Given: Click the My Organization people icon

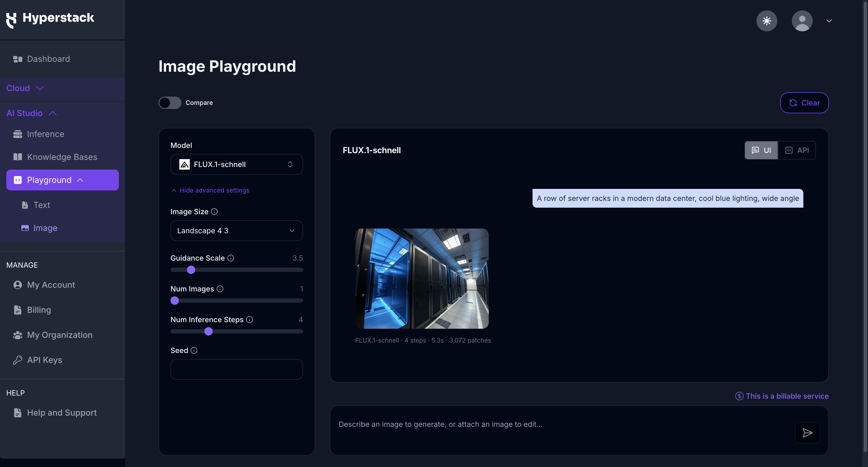Looking at the screenshot, I should click(17, 335).
